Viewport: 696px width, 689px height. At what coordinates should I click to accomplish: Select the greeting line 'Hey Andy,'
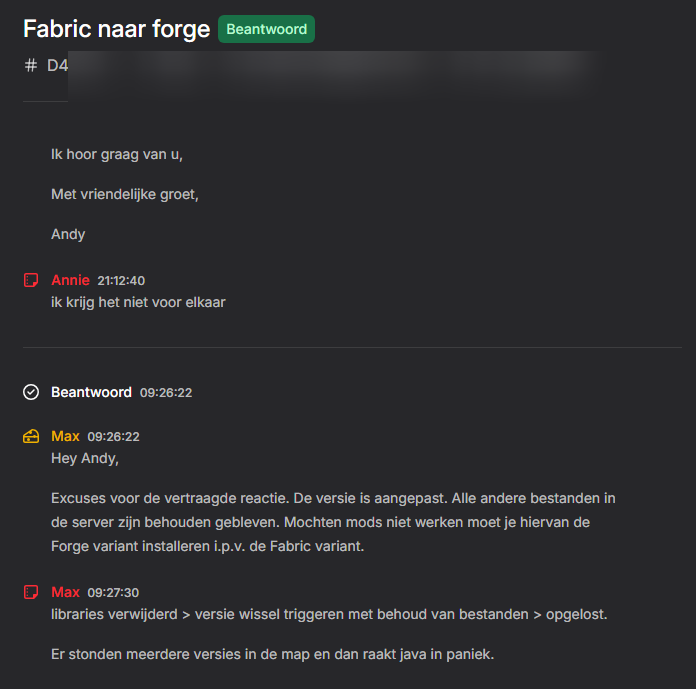tap(84, 458)
